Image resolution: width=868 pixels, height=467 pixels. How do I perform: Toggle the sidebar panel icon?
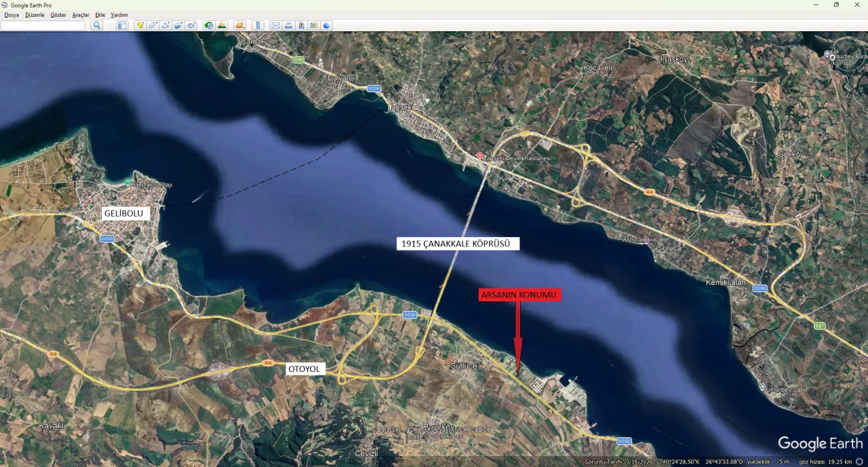tap(122, 25)
